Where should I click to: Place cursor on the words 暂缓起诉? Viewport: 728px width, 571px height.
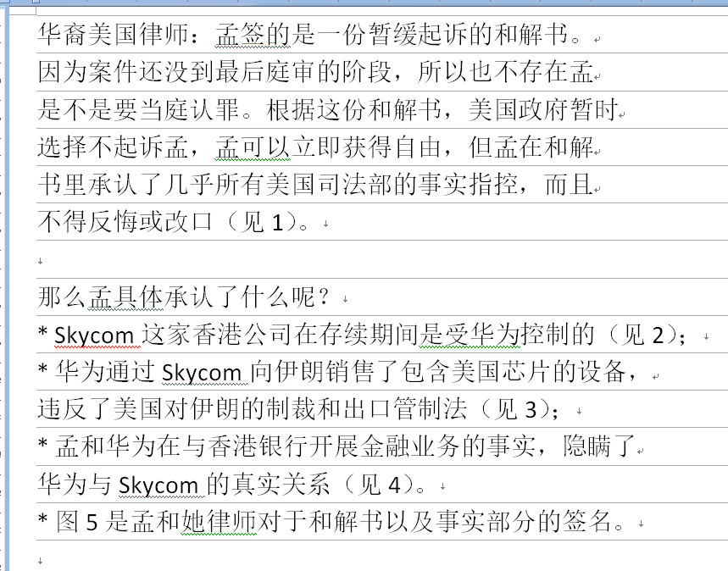(419, 35)
